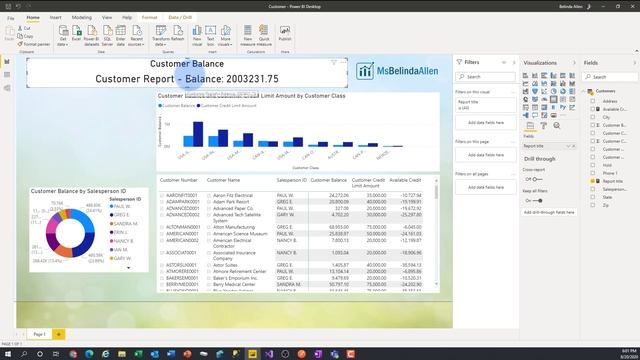The width and height of the screenshot is (640, 360).
Task: Check the State field checkbox
Action: pos(593,197)
